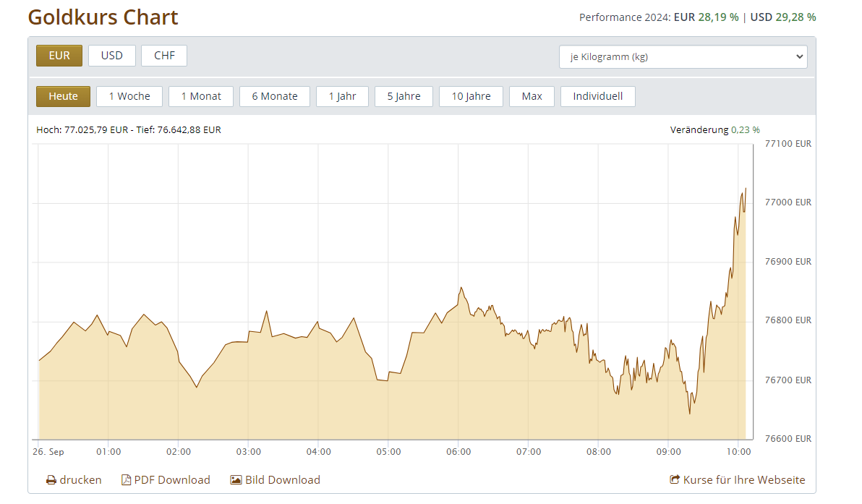View the 1 Jahr chart
The height and width of the screenshot is (504, 862).
pyautogui.click(x=342, y=96)
